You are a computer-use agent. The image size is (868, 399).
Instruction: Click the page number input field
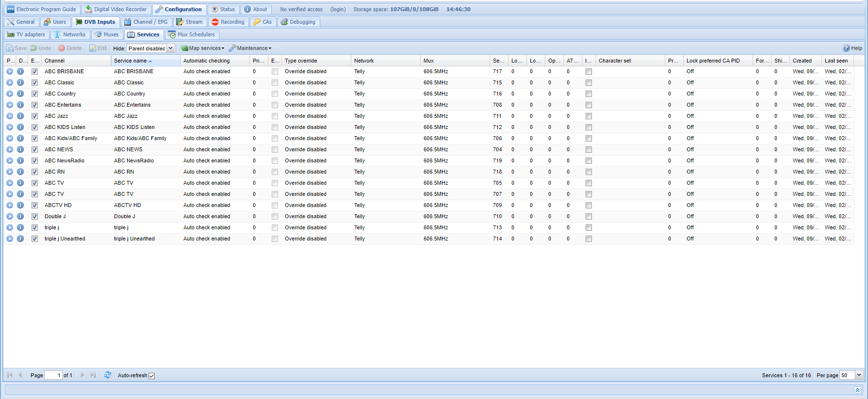click(x=53, y=375)
